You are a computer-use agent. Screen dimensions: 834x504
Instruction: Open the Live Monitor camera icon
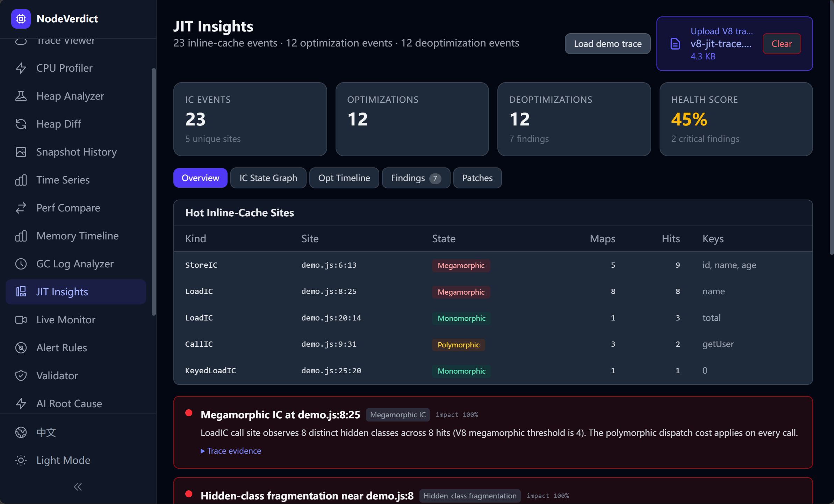[x=21, y=320]
